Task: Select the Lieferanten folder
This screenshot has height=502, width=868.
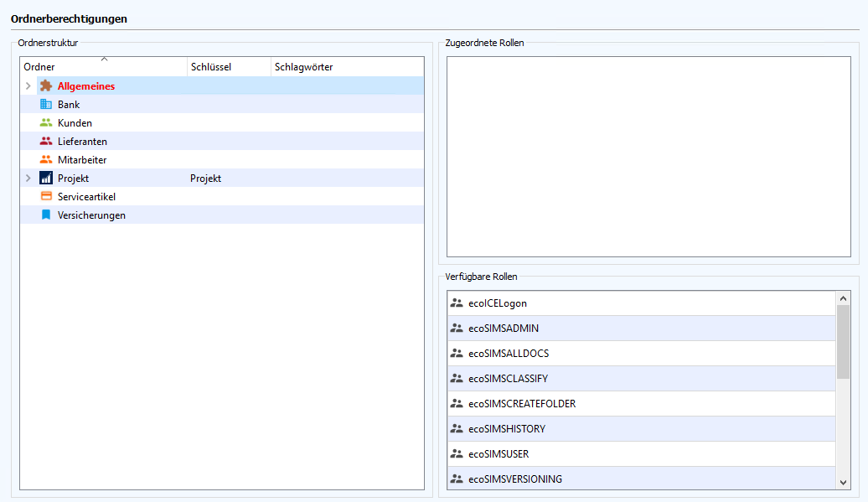Action: click(82, 141)
